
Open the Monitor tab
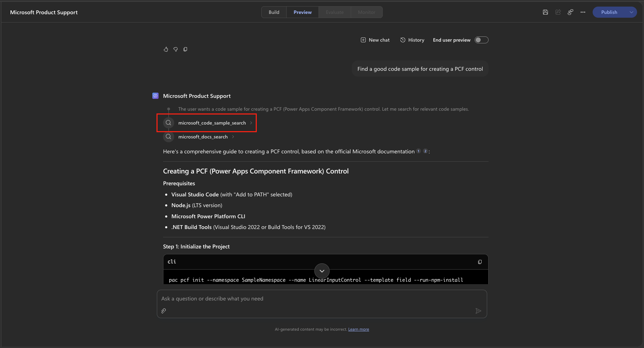(367, 12)
